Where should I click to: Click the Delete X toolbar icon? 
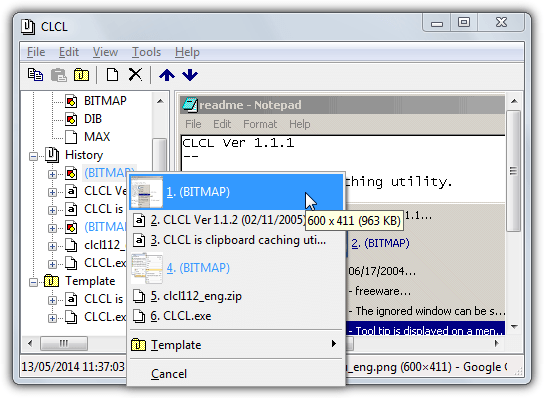pyautogui.click(x=135, y=74)
